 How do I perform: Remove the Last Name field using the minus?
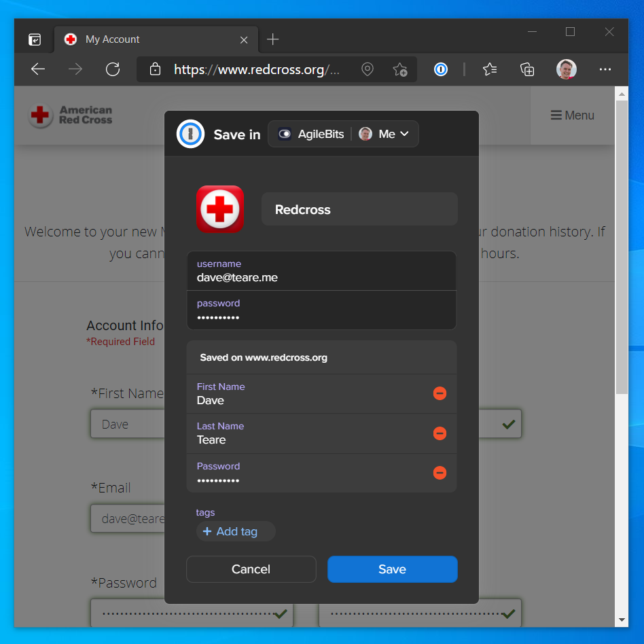440,433
